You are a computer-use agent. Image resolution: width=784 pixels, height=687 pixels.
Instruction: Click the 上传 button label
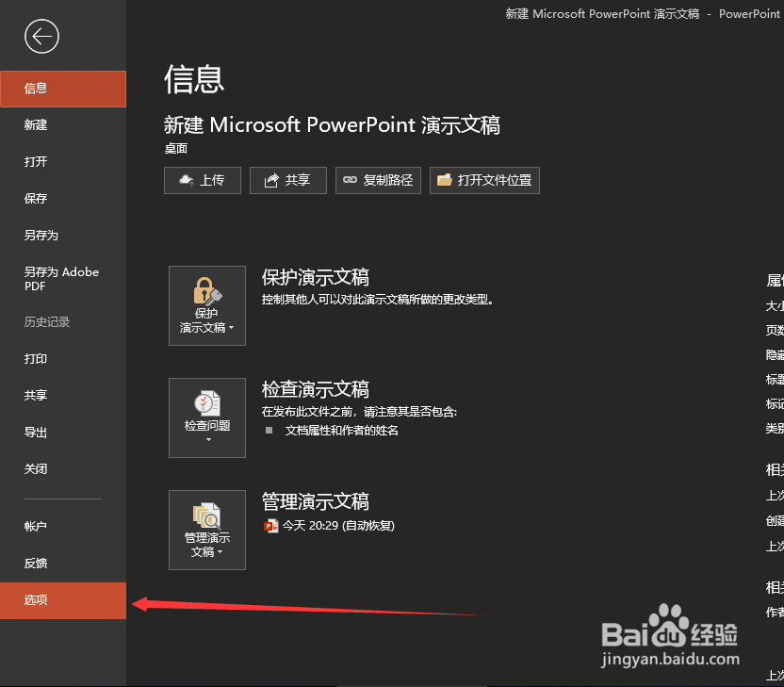(x=212, y=180)
